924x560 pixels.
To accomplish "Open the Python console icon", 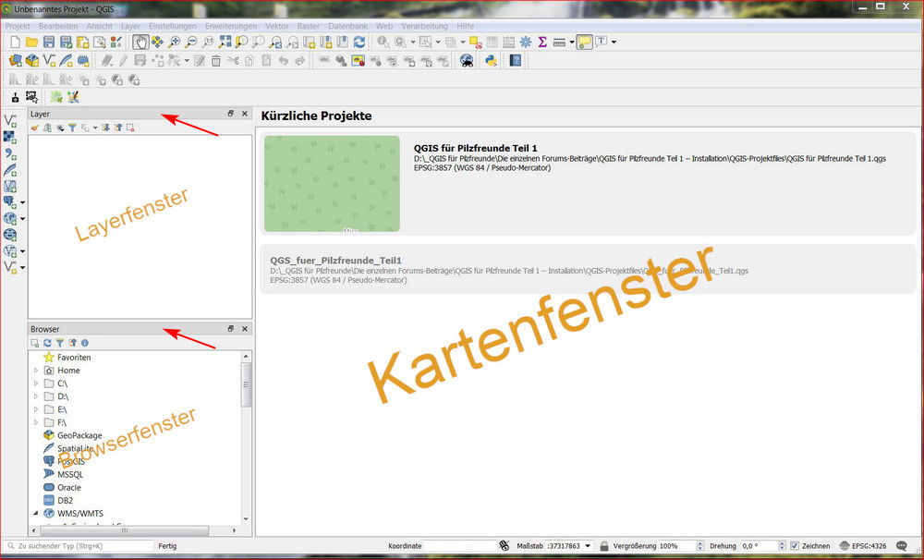I will coord(491,61).
